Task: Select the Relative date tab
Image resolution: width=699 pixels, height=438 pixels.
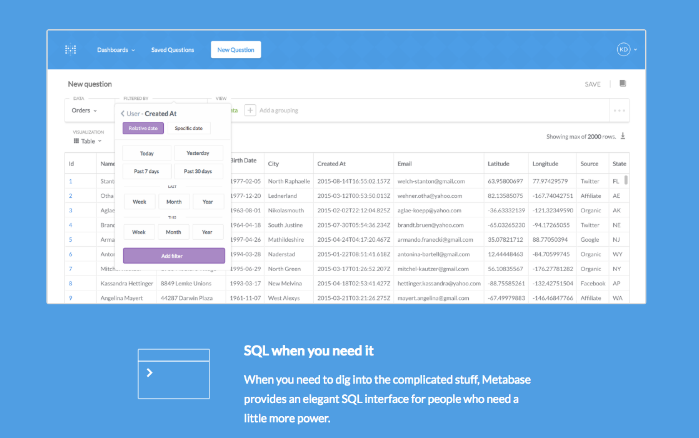Action: point(143,128)
